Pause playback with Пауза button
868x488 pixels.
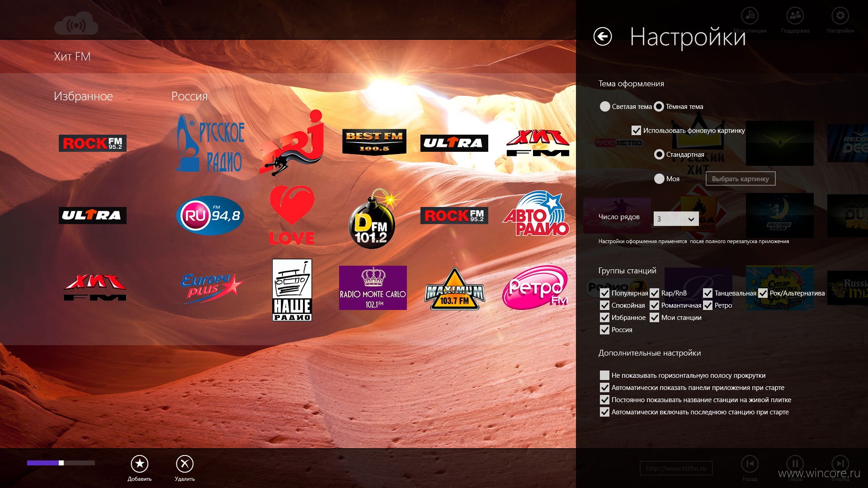click(795, 468)
